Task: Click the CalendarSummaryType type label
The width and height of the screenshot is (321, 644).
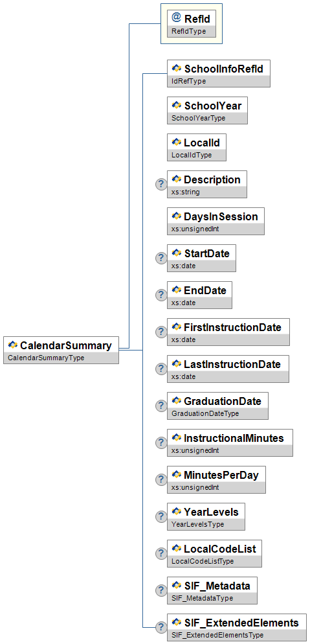Action: click(x=46, y=358)
